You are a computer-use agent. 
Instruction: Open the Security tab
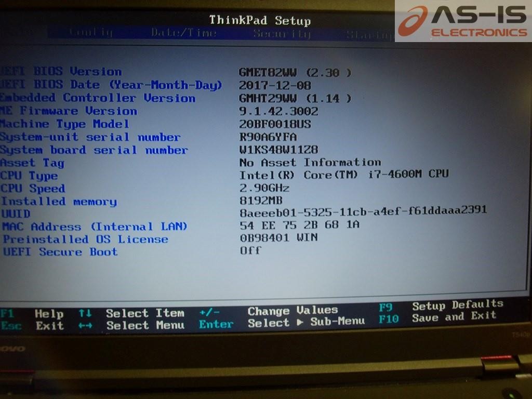point(282,34)
